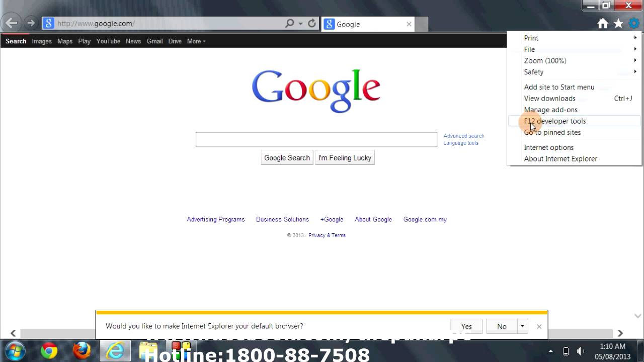Image resolution: width=644 pixels, height=362 pixels.
Task: Click horizontal scrollbar right arrow
Action: (620, 333)
